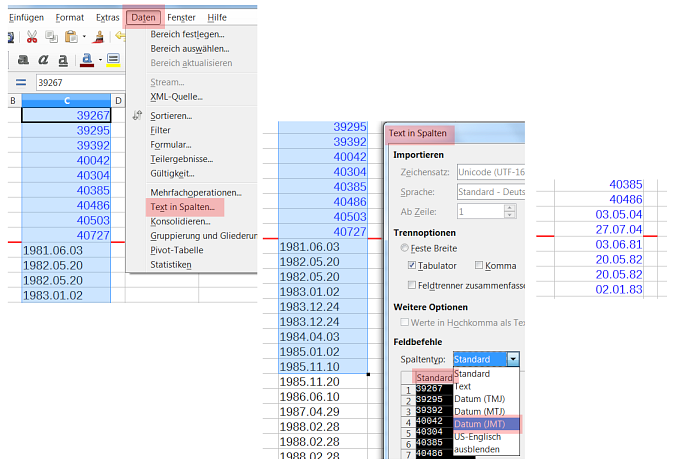675x468 pixels.
Task: Open the Spaltentyp dropdown arrow
Action: coord(513,359)
